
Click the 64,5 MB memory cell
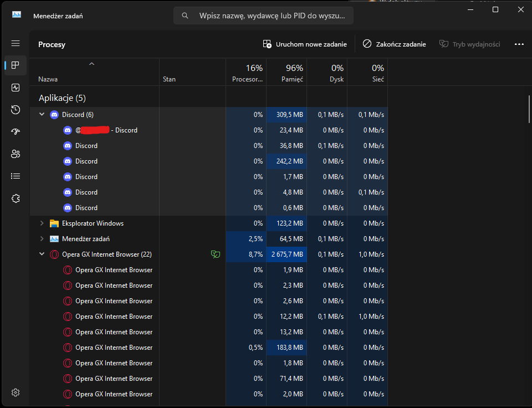[x=287, y=239]
